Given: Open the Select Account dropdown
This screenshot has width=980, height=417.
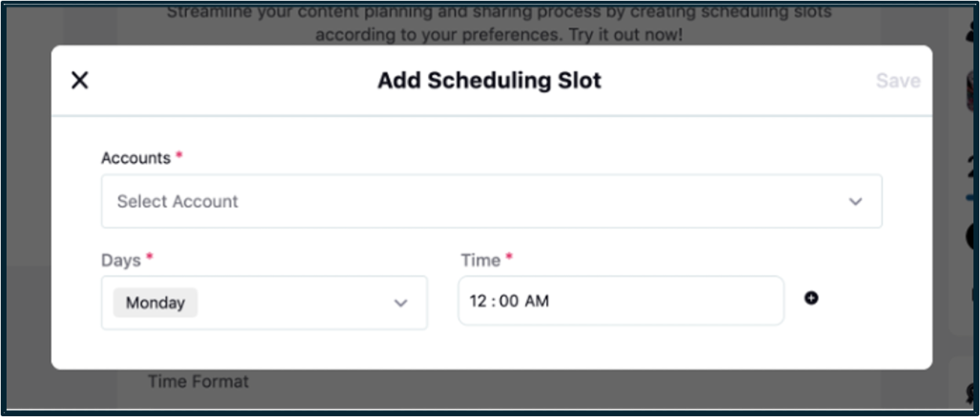Looking at the screenshot, I should (491, 201).
